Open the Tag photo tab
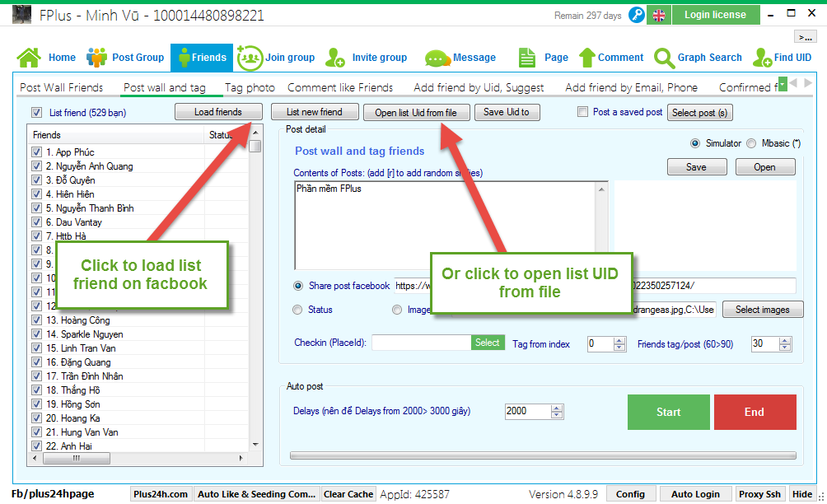 coord(250,87)
